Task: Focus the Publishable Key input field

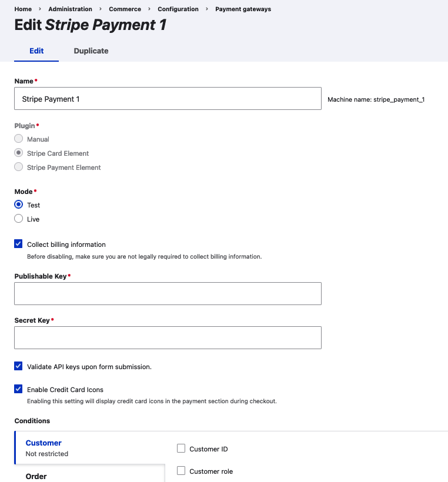Action: (x=168, y=293)
